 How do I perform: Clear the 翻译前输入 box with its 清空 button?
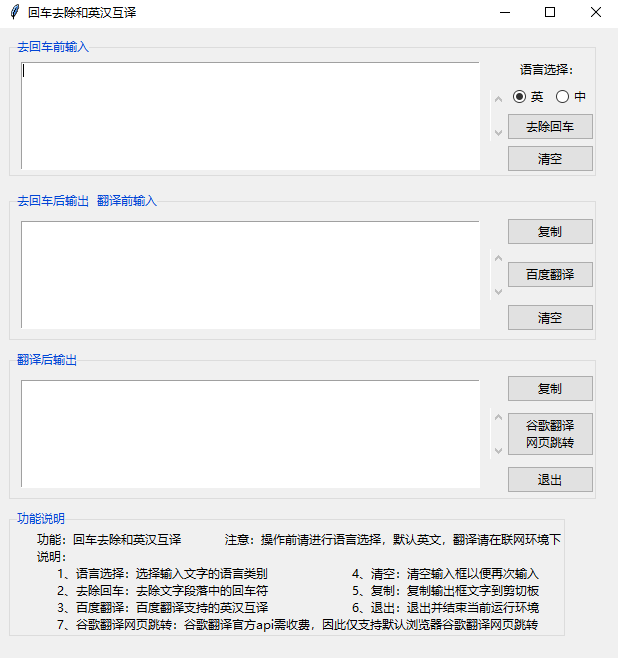point(550,318)
